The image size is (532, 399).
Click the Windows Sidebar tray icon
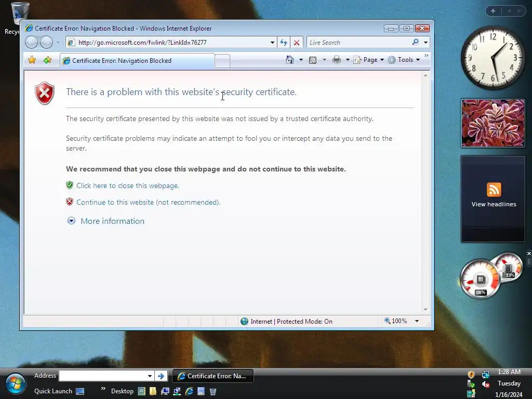tap(471, 394)
